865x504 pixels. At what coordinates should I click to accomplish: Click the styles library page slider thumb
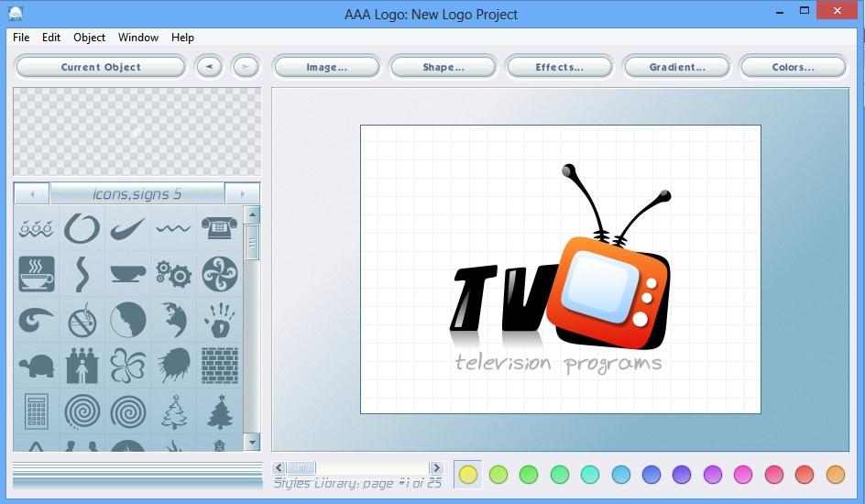[x=301, y=467]
